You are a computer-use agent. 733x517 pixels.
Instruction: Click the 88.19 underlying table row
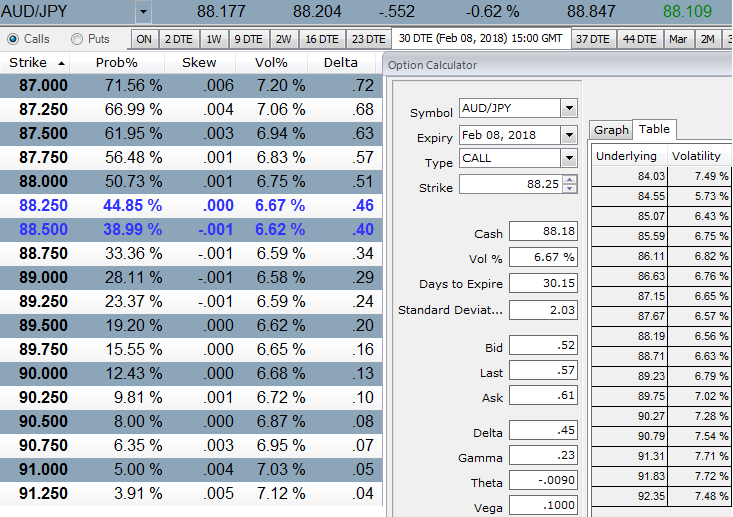point(661,336)
